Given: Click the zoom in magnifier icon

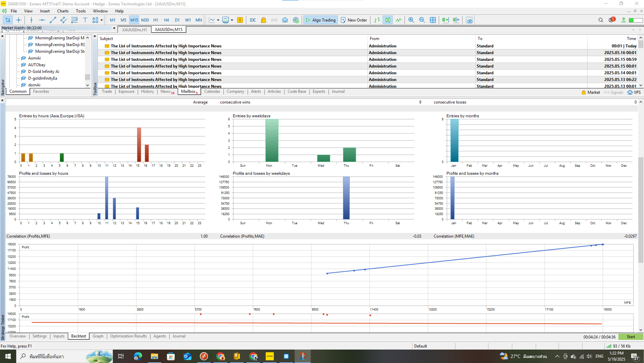Looking at the screenshot, I should coord(411,20).
